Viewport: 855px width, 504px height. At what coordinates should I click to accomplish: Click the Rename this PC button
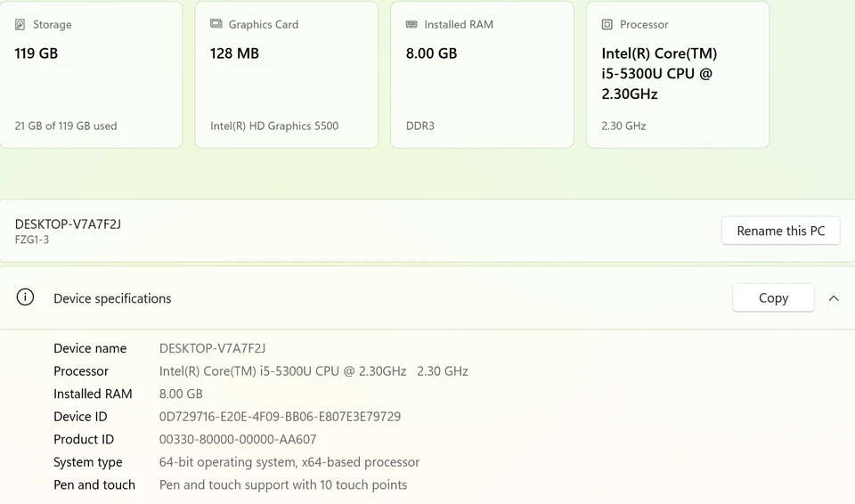coord(780,231)
